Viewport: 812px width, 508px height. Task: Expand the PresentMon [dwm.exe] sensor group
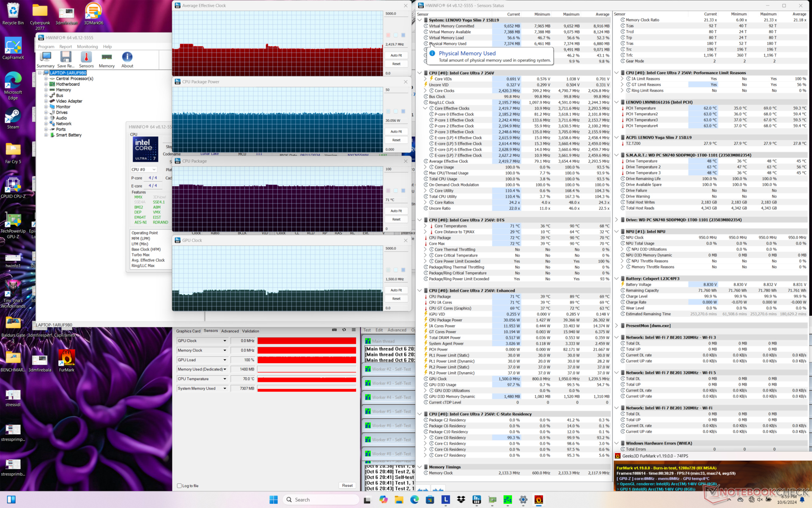coord(617,326)
